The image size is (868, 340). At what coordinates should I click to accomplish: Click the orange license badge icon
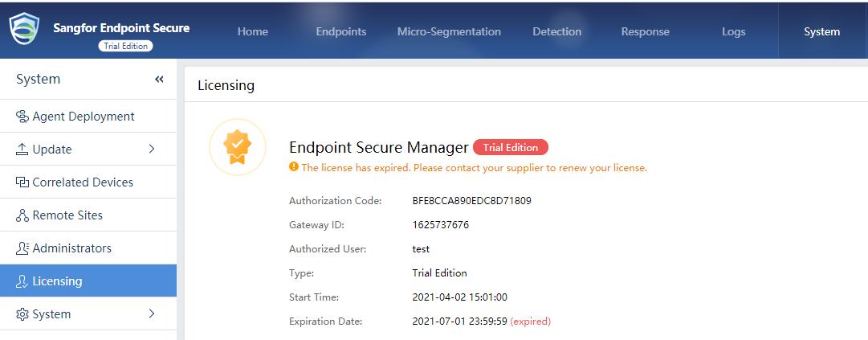click(x=238, y=147)
